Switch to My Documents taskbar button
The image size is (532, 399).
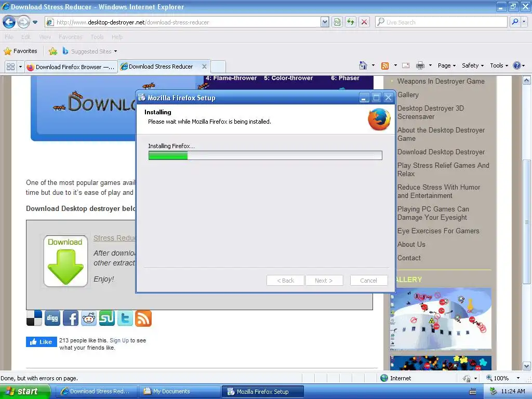point(179,391)
